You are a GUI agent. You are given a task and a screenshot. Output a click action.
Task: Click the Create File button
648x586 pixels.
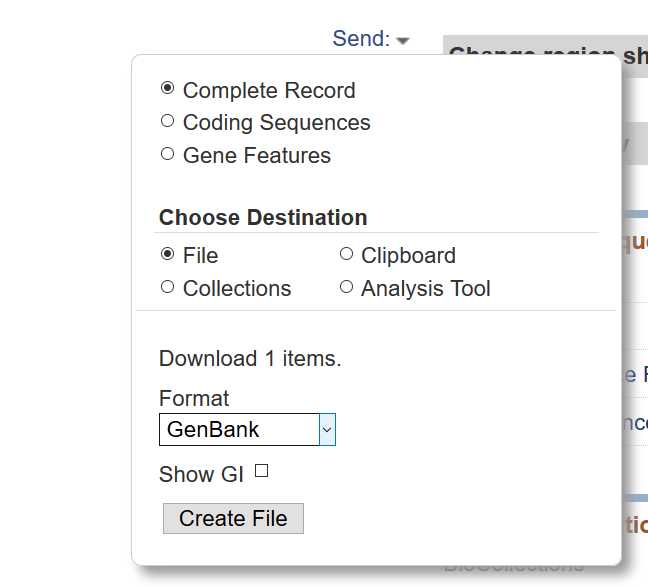[x=233, y=518]
